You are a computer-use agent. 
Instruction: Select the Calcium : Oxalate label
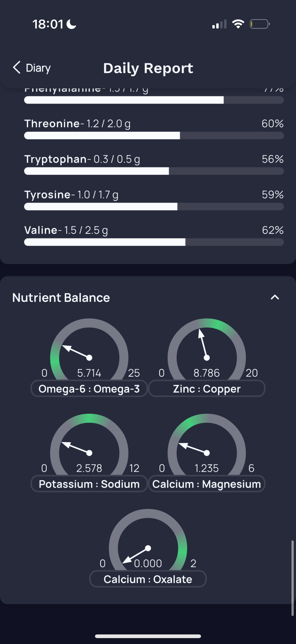(148, 579)
